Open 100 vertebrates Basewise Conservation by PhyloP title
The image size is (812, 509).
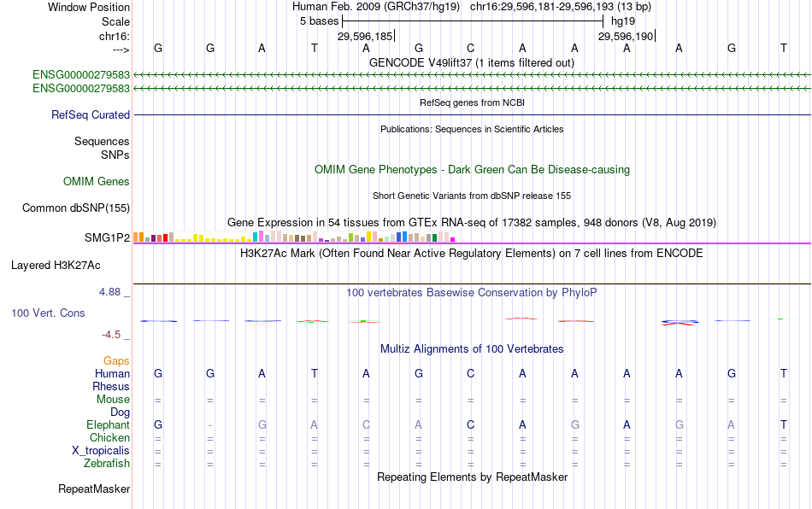pos(472,292)
